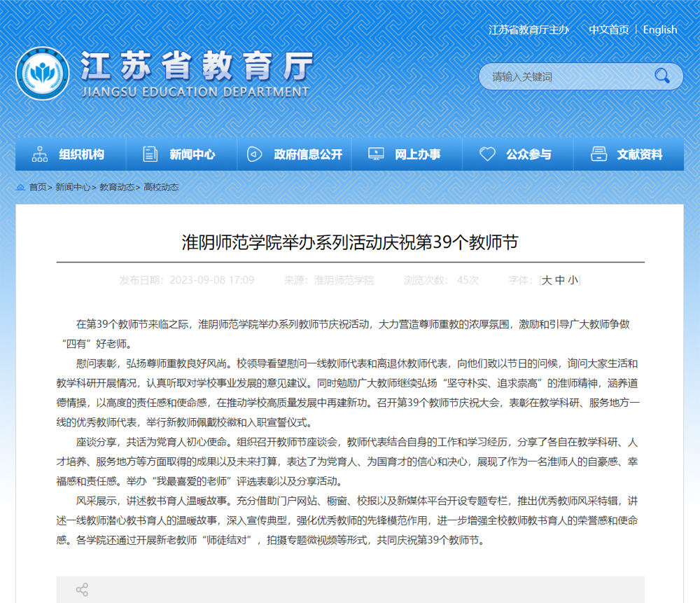The image size is (700, 603).
Task: Set font size to 大
Action: [x=547, y=281]
